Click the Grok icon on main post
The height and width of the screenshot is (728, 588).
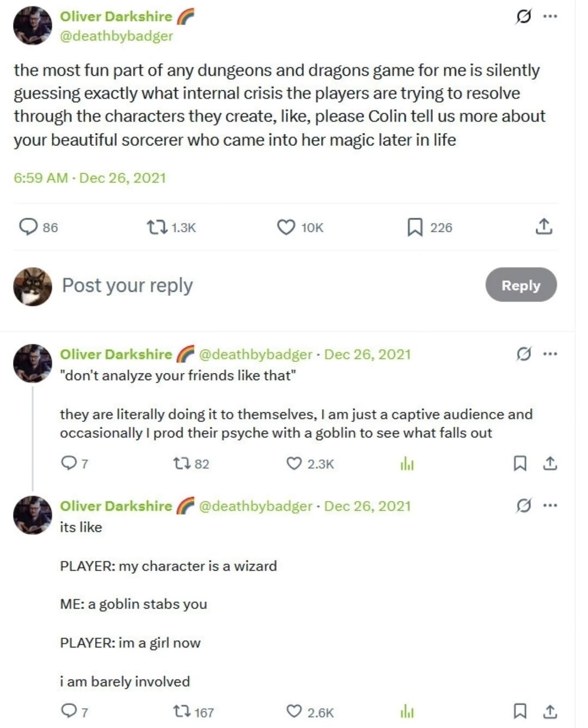(523, 17)
